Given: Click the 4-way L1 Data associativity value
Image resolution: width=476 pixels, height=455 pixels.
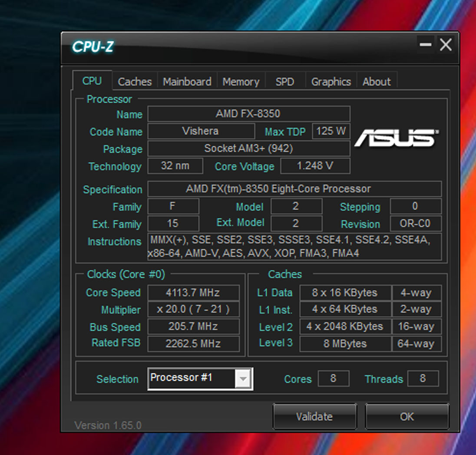Looking at the screenshot, I should tap(416, 293).
